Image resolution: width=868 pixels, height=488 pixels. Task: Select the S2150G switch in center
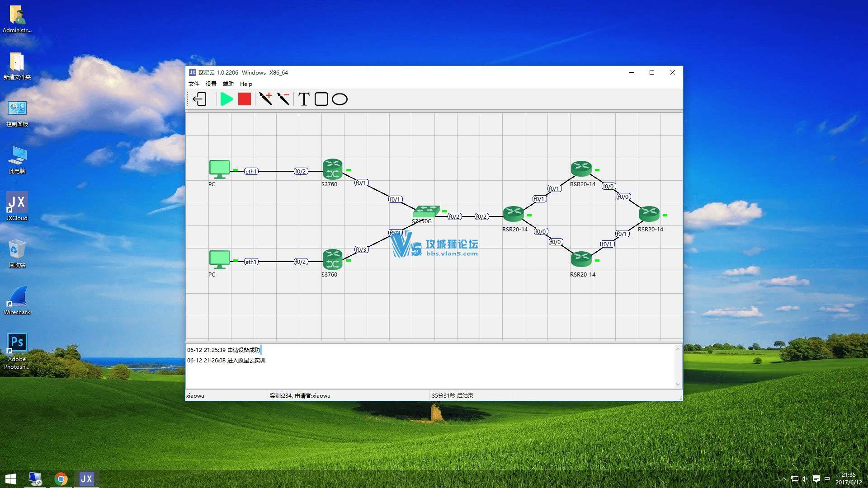(426, 211)
